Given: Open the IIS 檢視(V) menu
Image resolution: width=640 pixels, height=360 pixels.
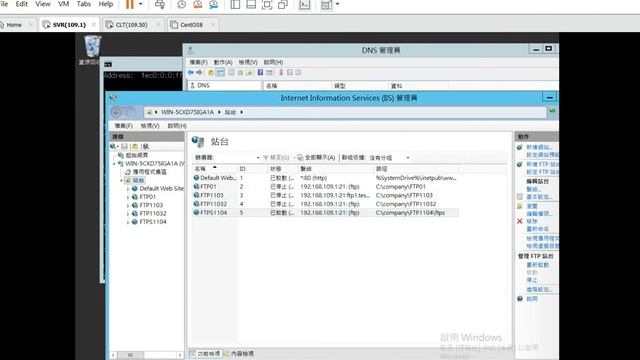Looking at the screenshot, I should (150, 126).
